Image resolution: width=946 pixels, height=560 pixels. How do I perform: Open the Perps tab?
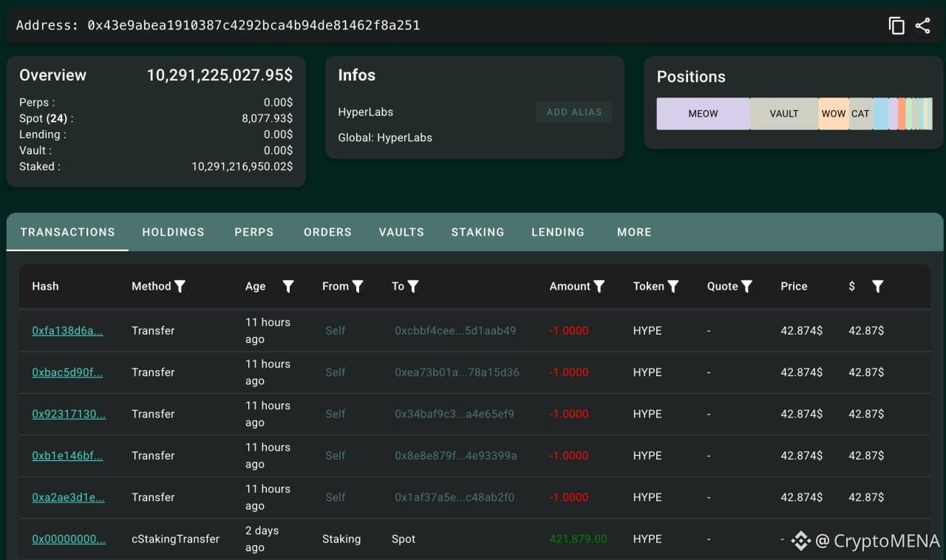click(x=254, y=232)
